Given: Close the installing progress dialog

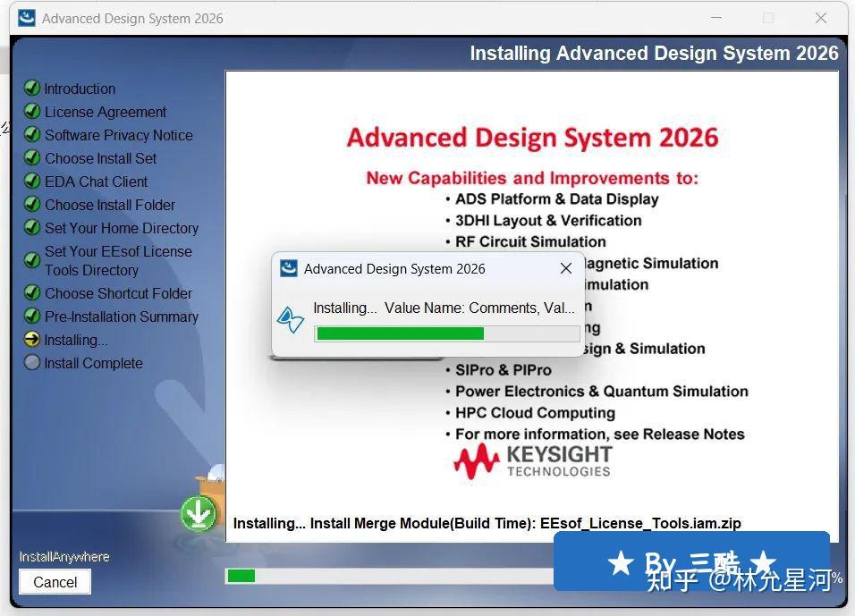Looking at the screenshot, I should 565,268.
